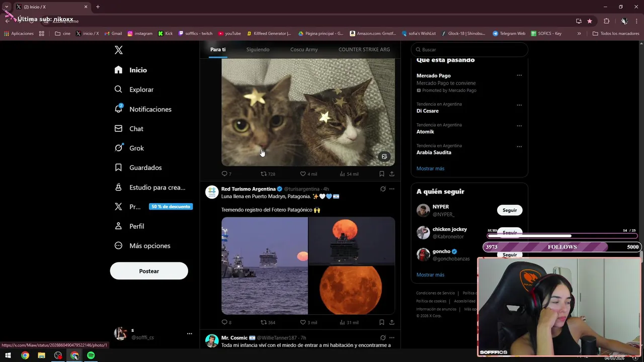Follow goncho account
This screenshot has height=362, width=644.
pos(510,254)
